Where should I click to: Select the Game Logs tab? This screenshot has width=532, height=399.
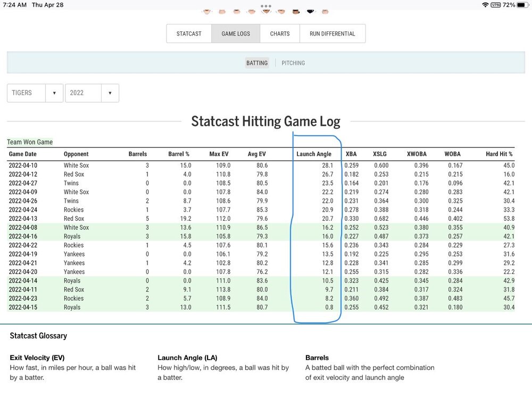coord(236,34)
